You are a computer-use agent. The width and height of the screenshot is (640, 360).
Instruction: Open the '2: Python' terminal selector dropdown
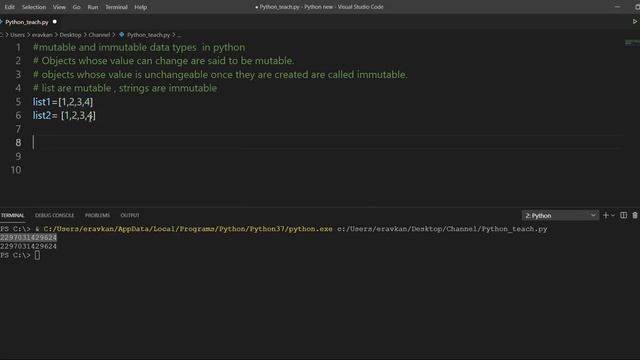(560, 216)
